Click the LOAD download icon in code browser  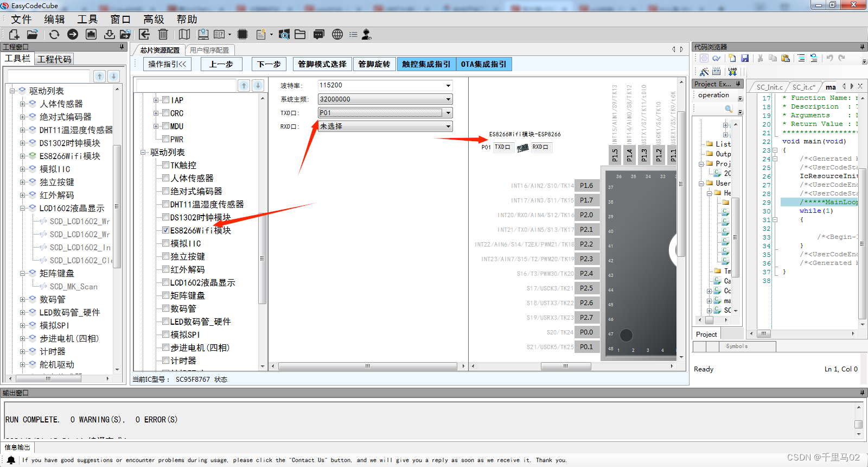point(732,71)
